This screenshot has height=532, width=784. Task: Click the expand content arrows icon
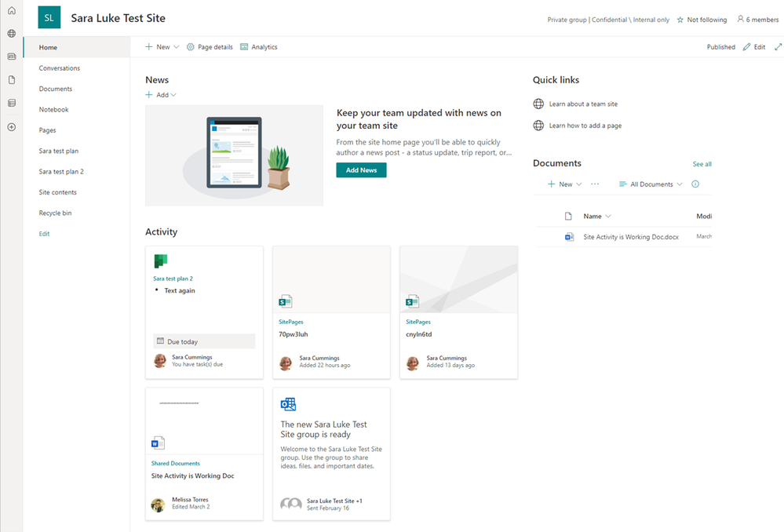(x=778, y=47)
